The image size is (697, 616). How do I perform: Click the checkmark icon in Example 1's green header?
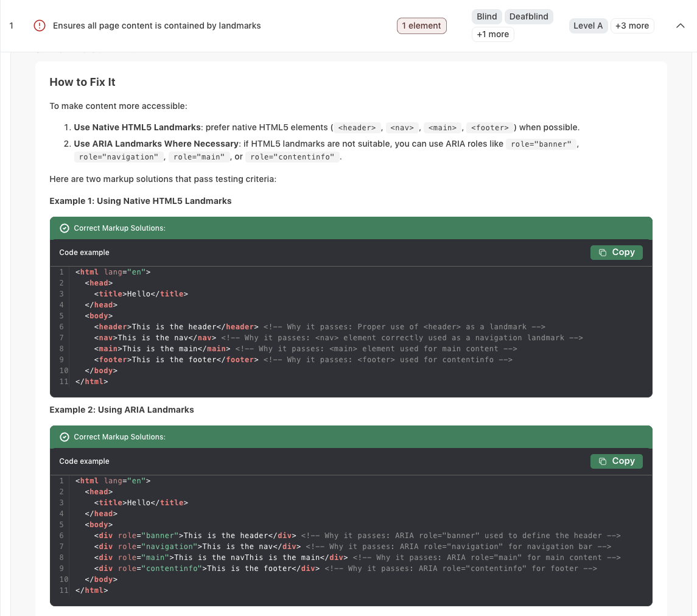click(65, 228)
